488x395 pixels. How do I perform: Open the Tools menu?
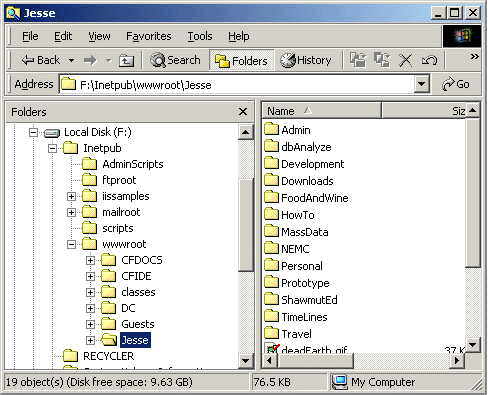[200, 36]
